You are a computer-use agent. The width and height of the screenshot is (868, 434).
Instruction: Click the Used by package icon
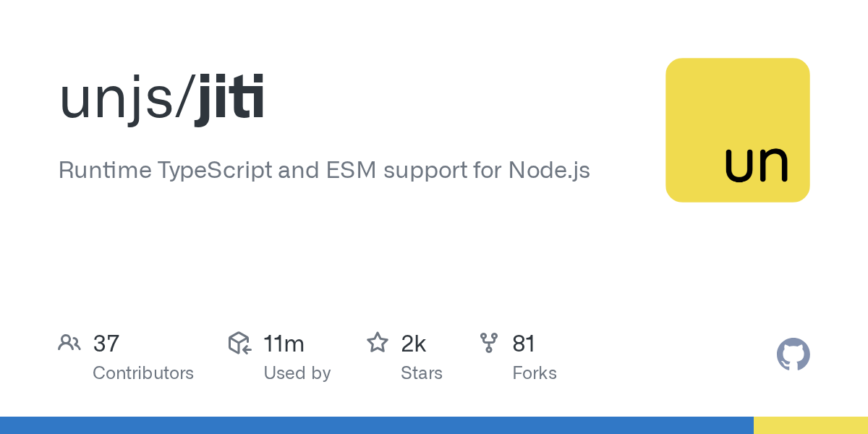239,343
